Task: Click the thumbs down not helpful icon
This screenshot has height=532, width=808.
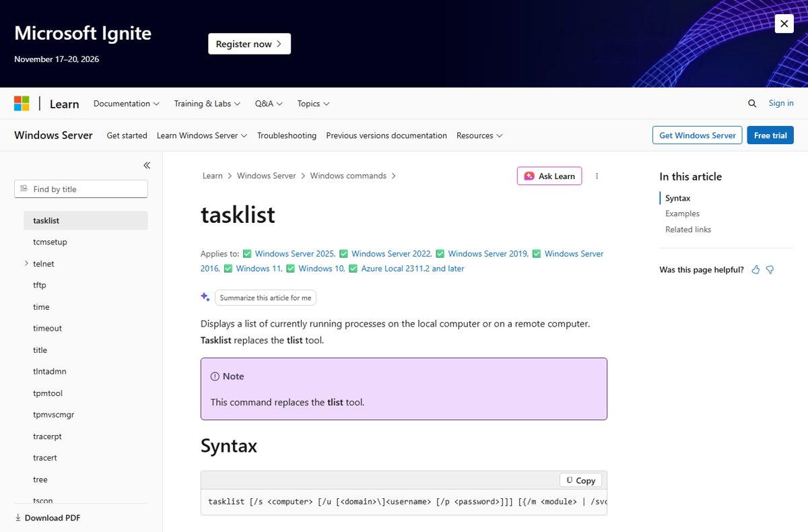Action: [x=770, y=269]
